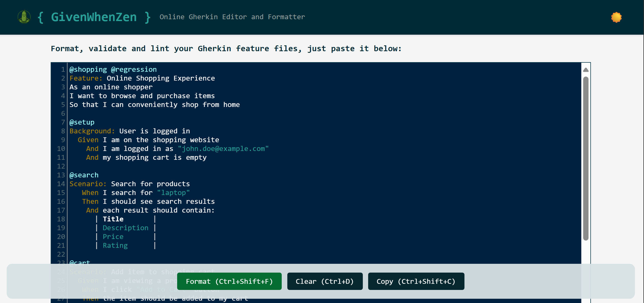The width and height of the screenshot is (644, 303).
Task: Click the Rating table cell
Action: tap(115, 245)
